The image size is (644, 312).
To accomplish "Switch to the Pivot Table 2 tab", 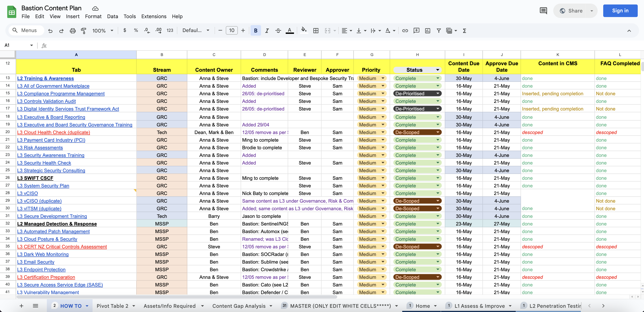I will (x=112, y=306).
